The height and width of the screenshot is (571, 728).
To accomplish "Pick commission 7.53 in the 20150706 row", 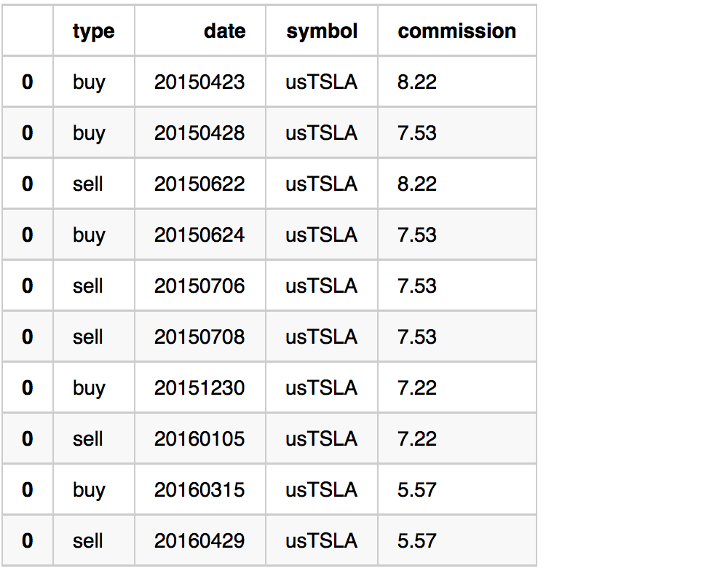I will click(417, 286).
